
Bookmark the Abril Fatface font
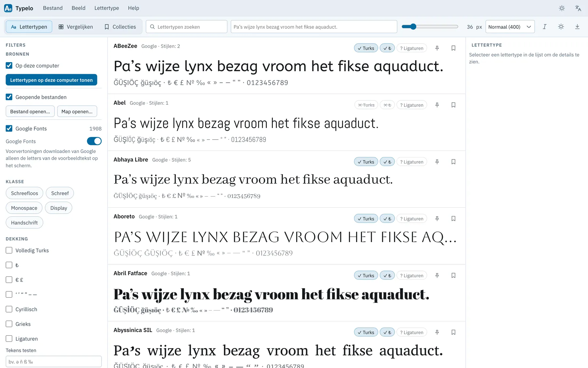click(453, 275)
